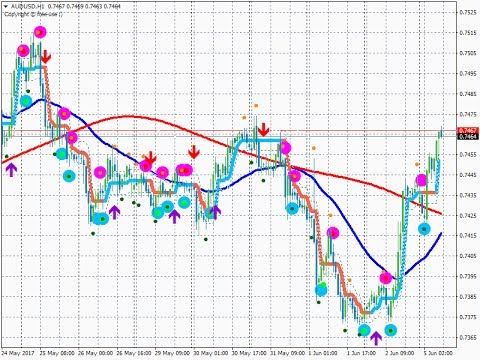Screen dimensions: 480x360
Task: Click the 0.7425 price scale label
Action: [x=468, y=216]
